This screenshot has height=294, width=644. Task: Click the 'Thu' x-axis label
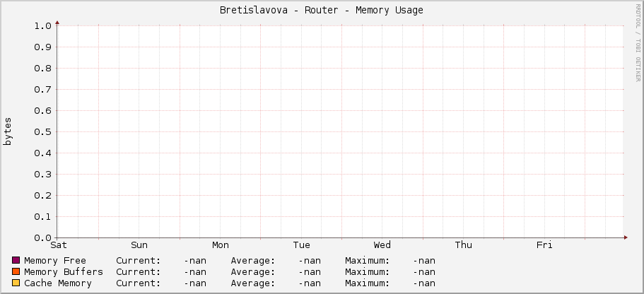463,245
